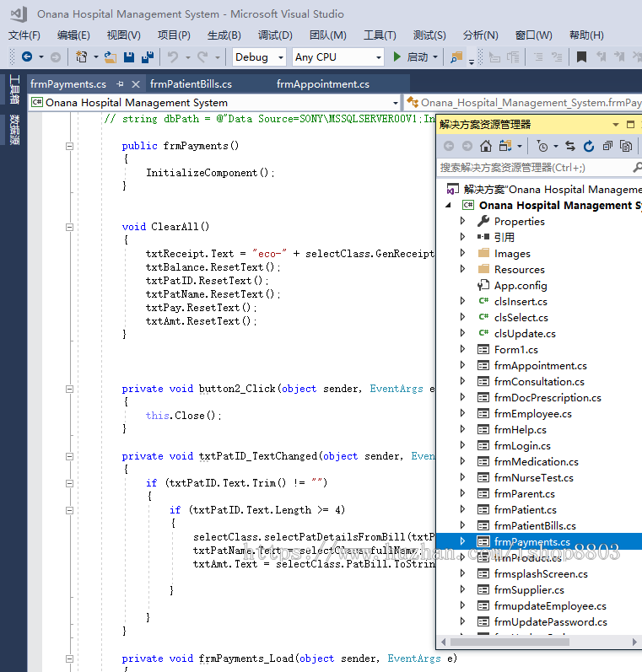Collapse the ClearAll method outline
The width and height of the screenshot is (642, 672).
pos(69,227)
